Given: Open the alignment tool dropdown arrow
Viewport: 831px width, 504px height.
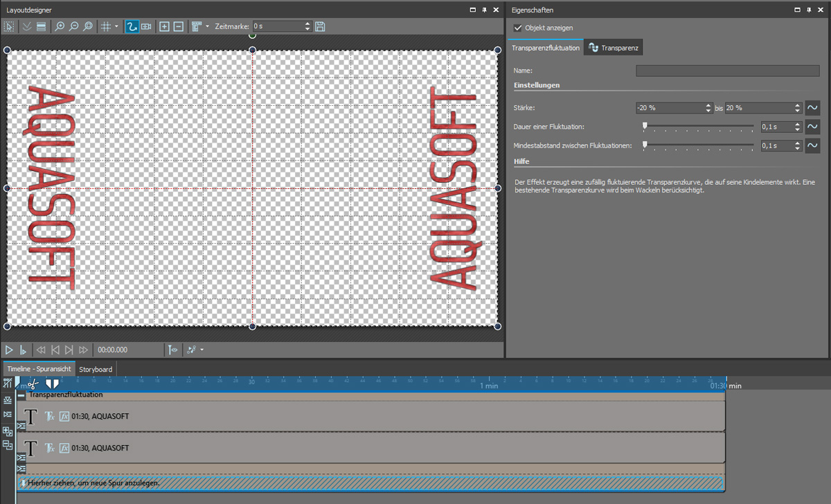Looking at the screenshot, I should pyautogui.click(x=207, y=26).
